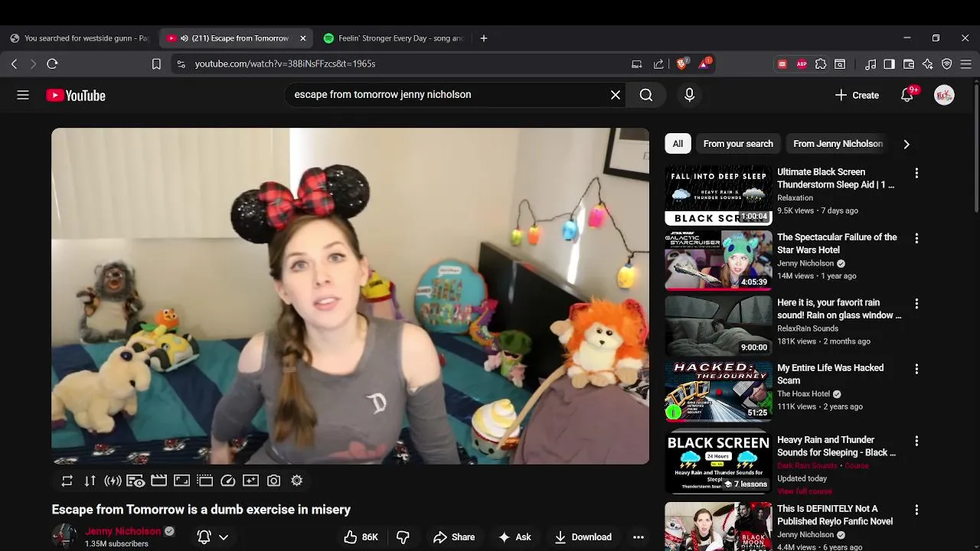This screenshot has height=551, width=980.
Task: Open Brave Rewards triangle icon
Action: pyautogui.click(x=704, y=64)
